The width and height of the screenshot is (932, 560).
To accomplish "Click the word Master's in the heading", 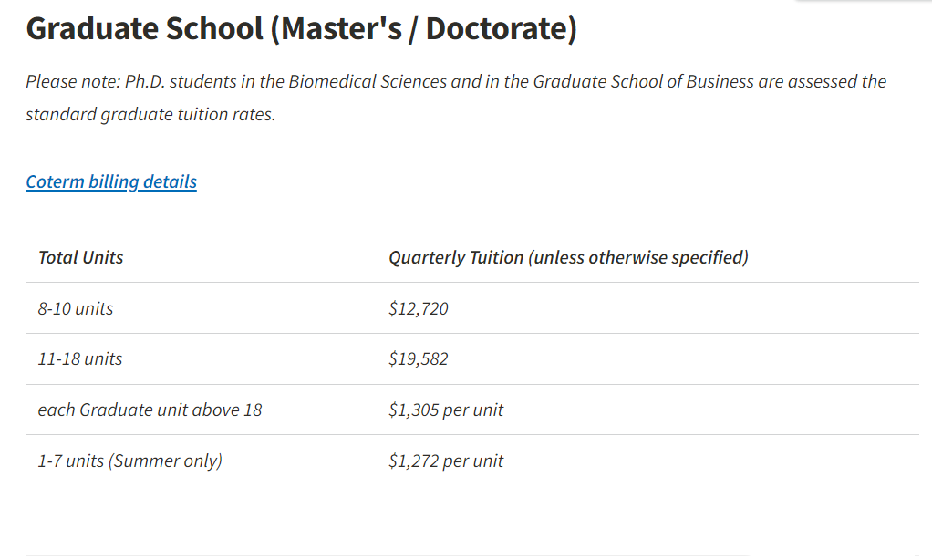I will point(341,28).
